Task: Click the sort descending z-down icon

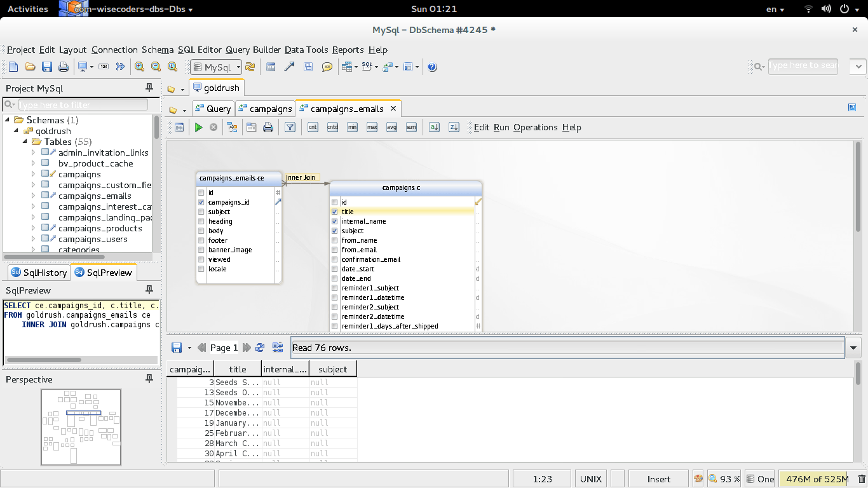Action: 454,127
